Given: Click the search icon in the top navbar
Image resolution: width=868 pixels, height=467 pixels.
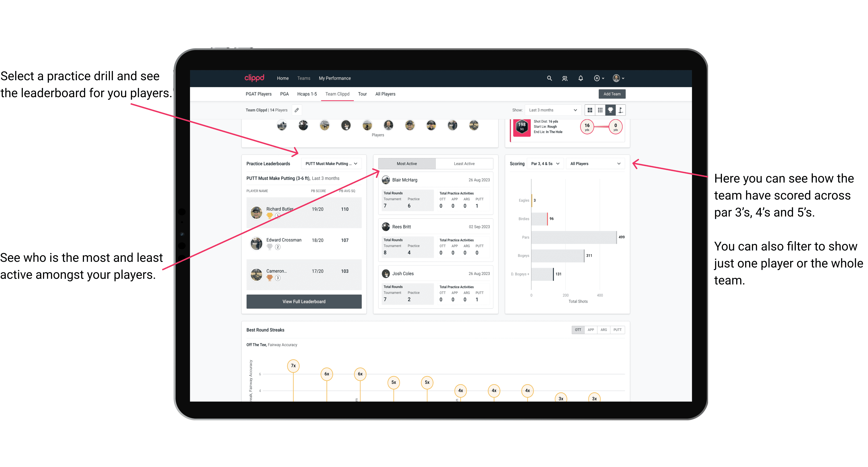Looking at the screenshot, I should point(549,78).
